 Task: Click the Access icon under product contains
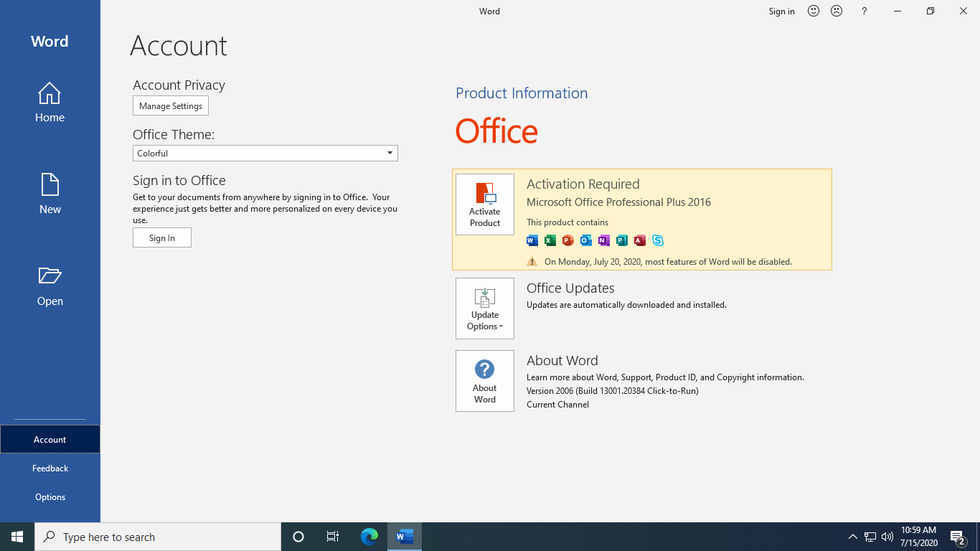(x=640, y=240)
